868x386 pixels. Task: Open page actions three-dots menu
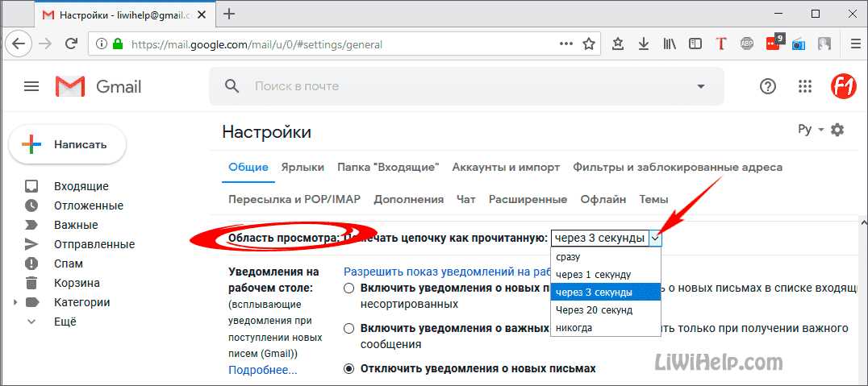(566, 44)
